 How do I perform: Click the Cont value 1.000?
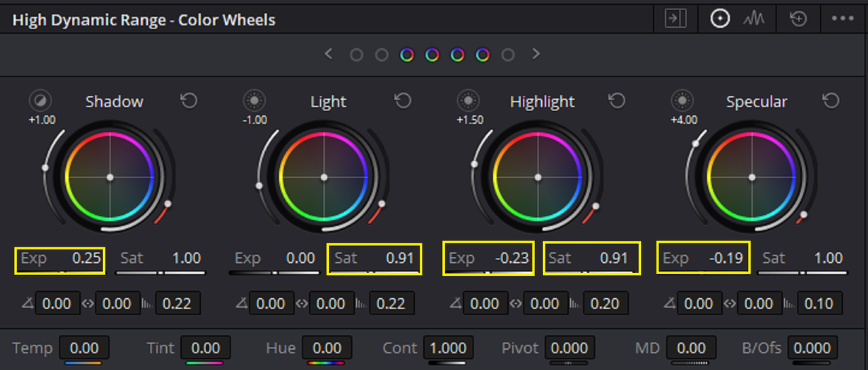pos(448,348)
